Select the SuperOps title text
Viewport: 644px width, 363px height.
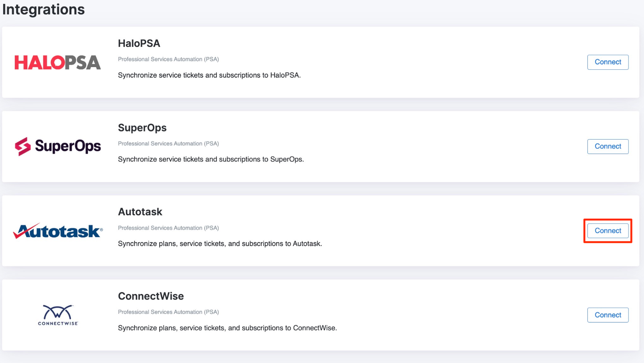(x=142, y=128)
